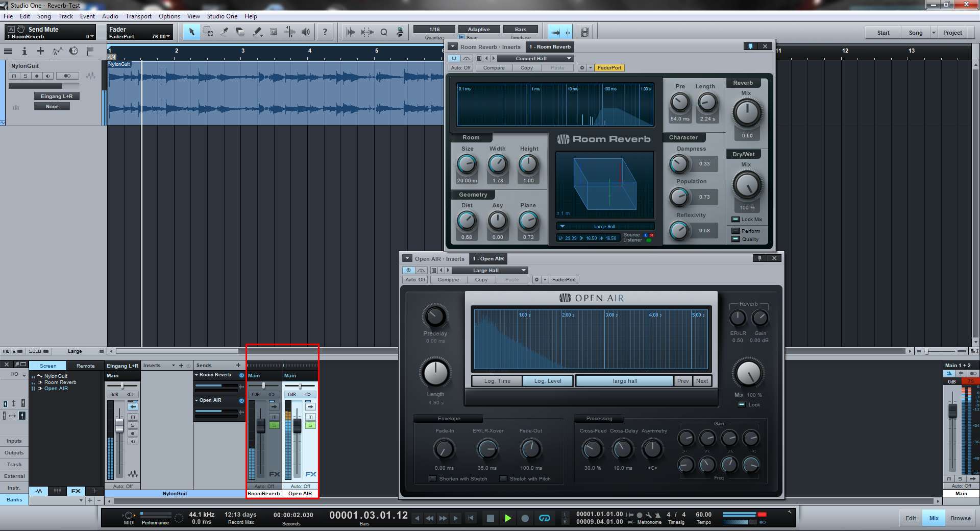Open the track list icon
Viewport: 980px width, 531px height.
[8, 51]
